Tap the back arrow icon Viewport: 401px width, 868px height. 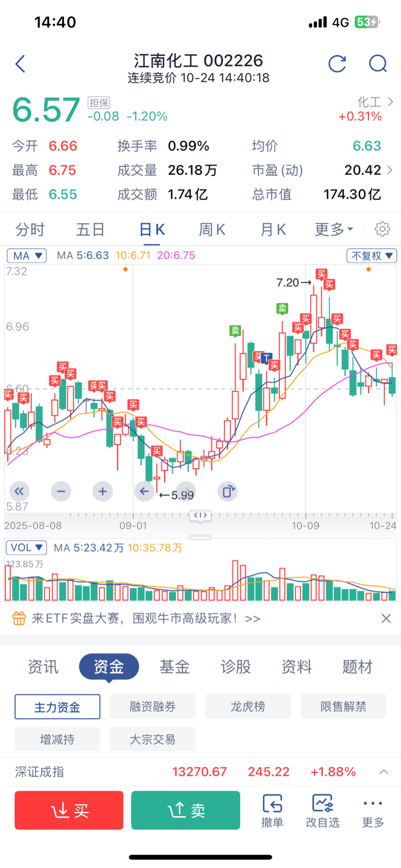(20, 64)
